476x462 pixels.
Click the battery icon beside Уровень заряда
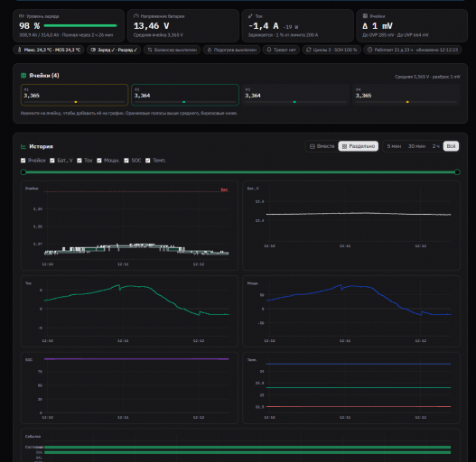(22, 16)
